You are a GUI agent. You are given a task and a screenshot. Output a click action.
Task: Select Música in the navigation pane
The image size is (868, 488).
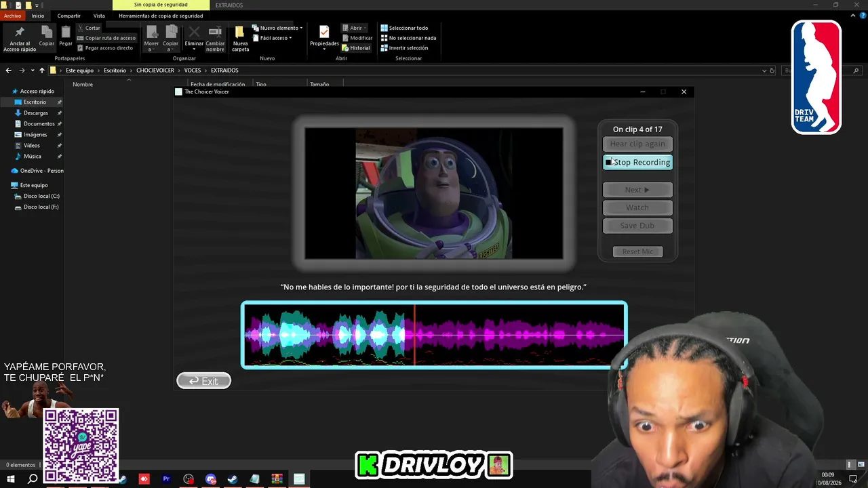click(x=33, y=157)
